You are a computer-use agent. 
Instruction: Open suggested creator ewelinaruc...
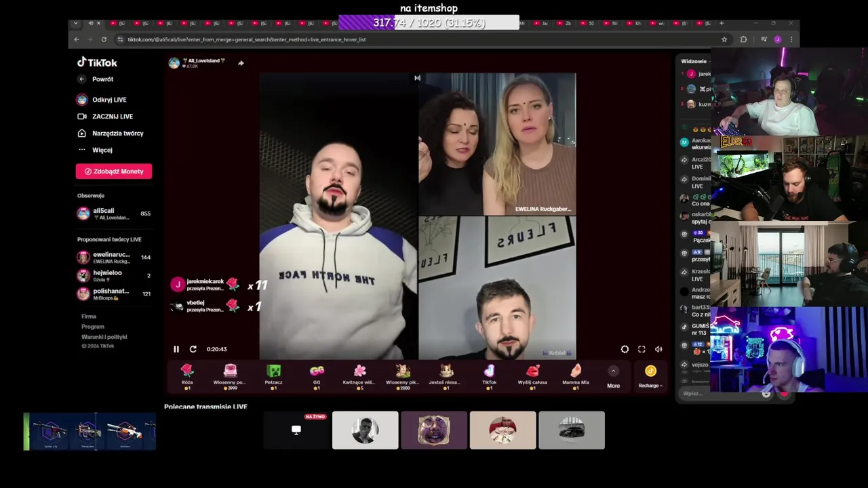tap(113, 258)
